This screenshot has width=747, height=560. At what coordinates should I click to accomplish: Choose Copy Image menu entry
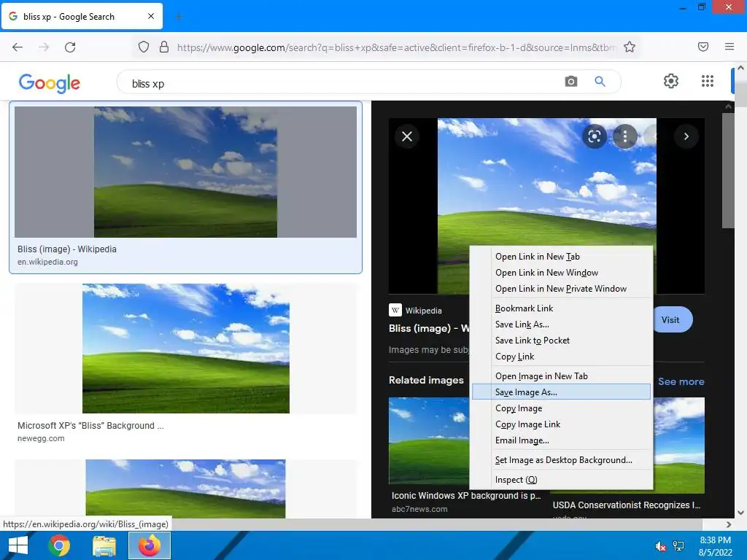point(561,408)
